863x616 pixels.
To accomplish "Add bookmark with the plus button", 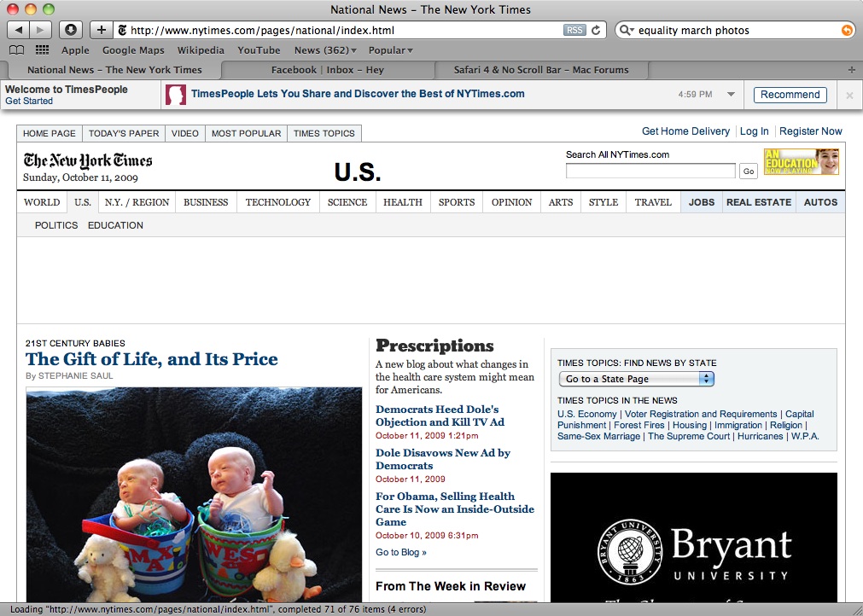I will (x=102, y=30).
